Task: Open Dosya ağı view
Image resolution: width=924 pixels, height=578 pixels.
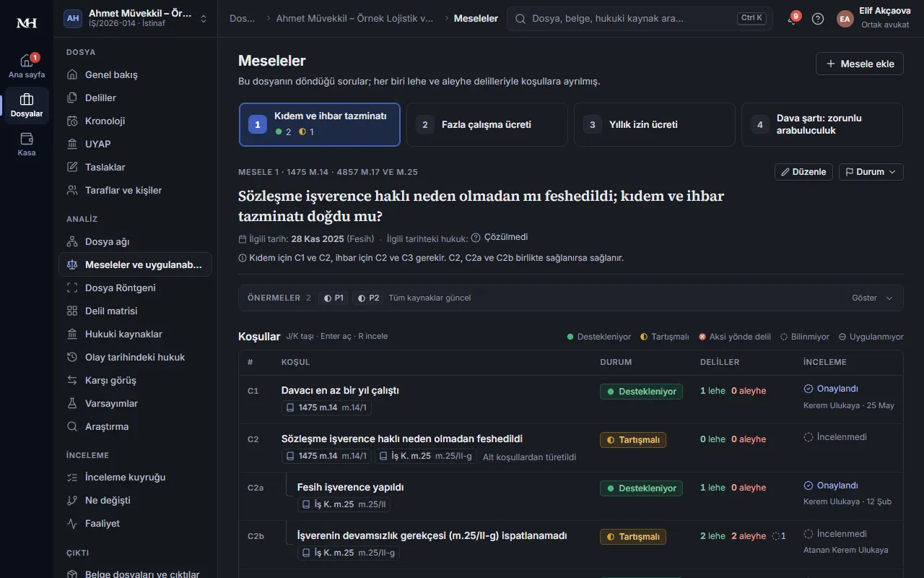Action: 135,241
